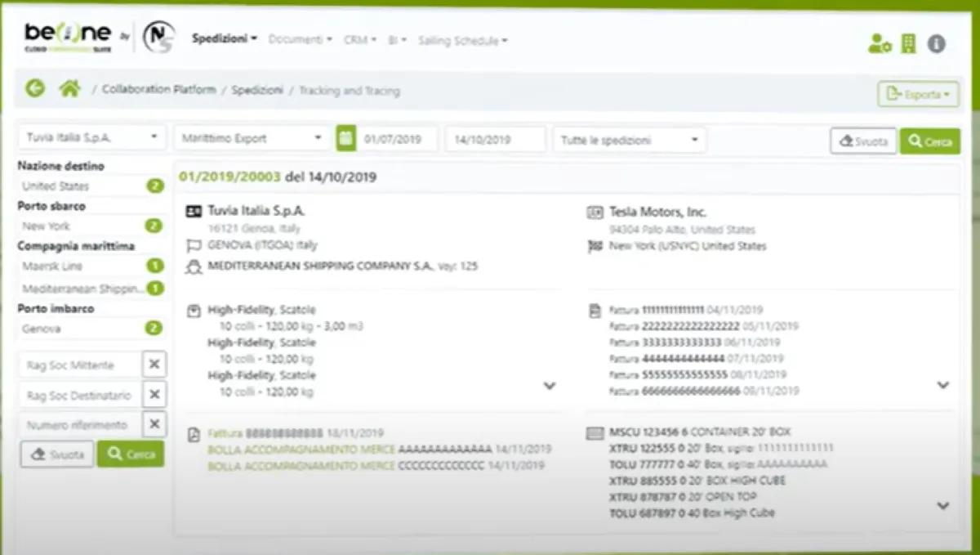The width and height of the screenshot is (980, 555).
Task: Expand invoices list chevron
Action: pyautogui.click(x=943, y=385)
